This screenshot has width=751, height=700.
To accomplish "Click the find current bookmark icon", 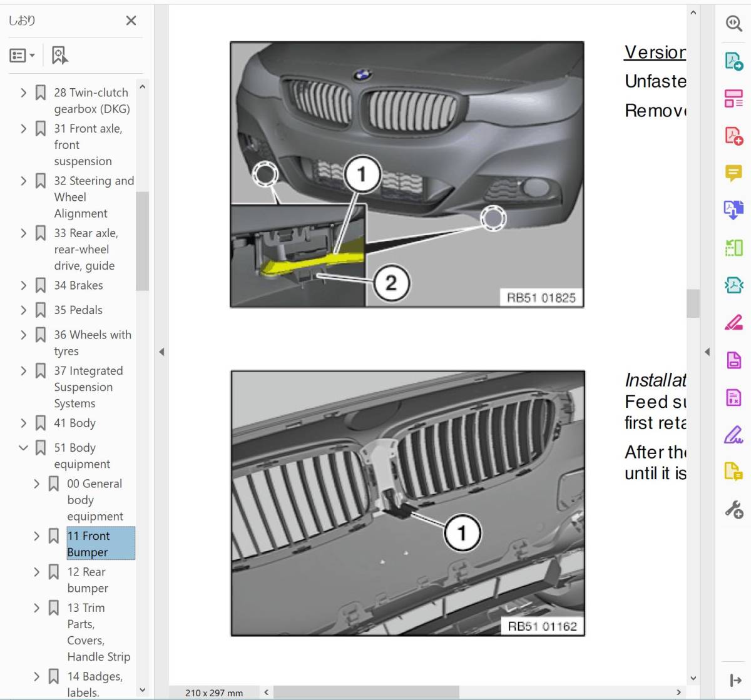I will [x=60, y=56].
